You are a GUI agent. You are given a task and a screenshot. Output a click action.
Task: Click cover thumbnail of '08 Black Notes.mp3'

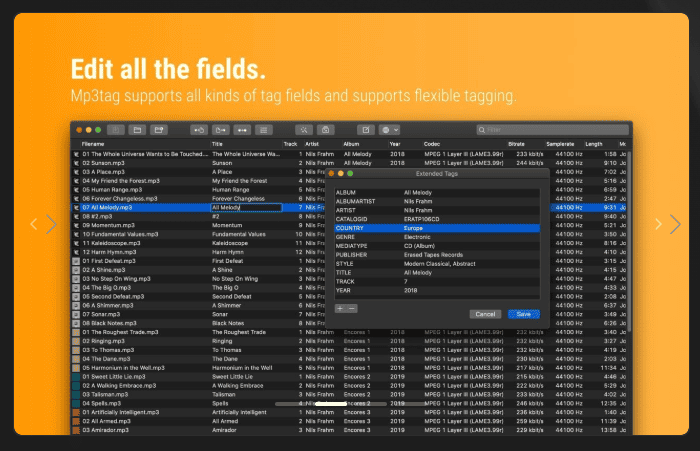[76, 323]
